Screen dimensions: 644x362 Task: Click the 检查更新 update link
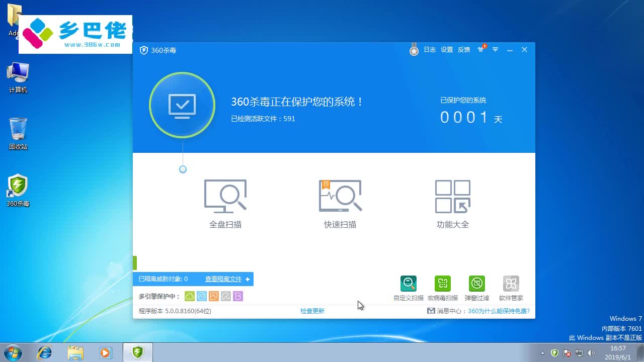click(311, 311)
